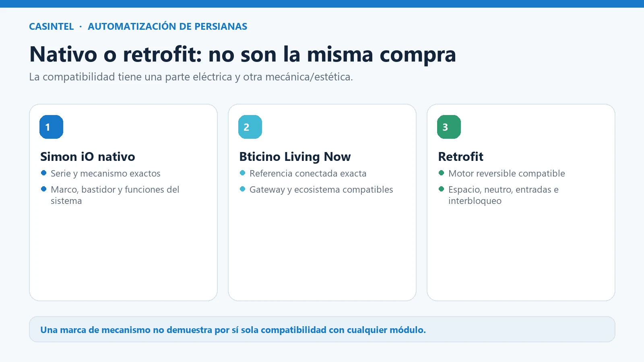
Task: Select the Simon iO nativo heading
Action: pos(88,156)
